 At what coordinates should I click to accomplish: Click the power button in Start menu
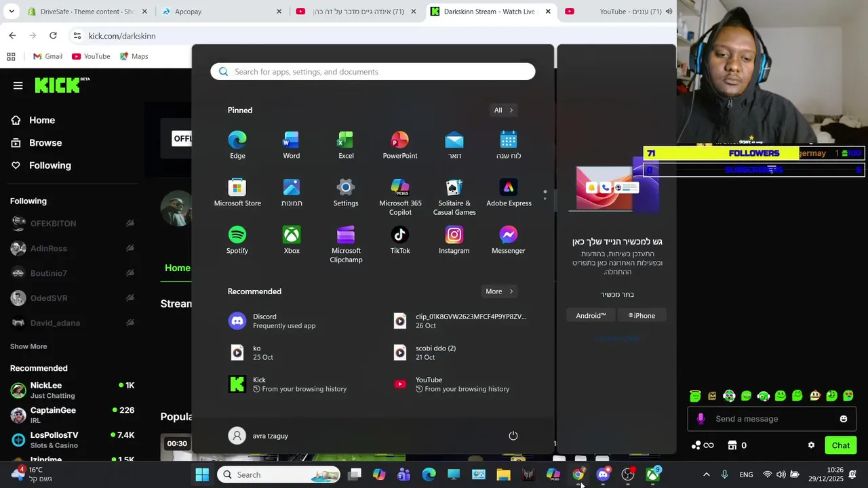[513, 436]
